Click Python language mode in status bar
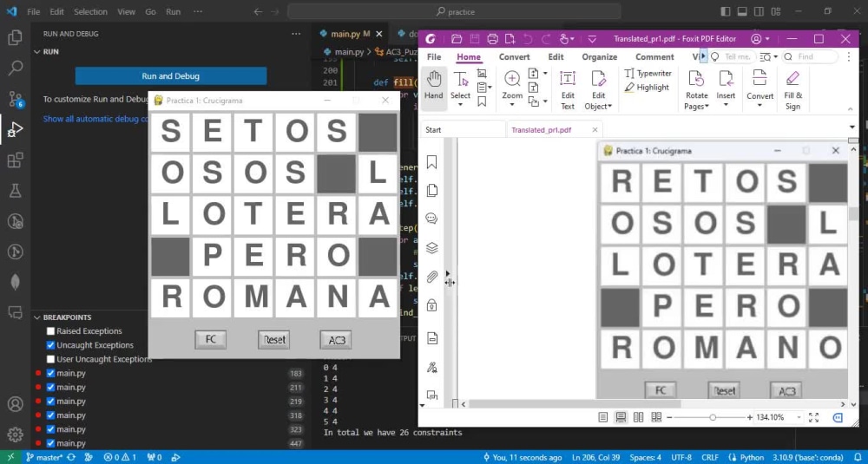Screen dimensions: 868x464 tap(752, 457)
